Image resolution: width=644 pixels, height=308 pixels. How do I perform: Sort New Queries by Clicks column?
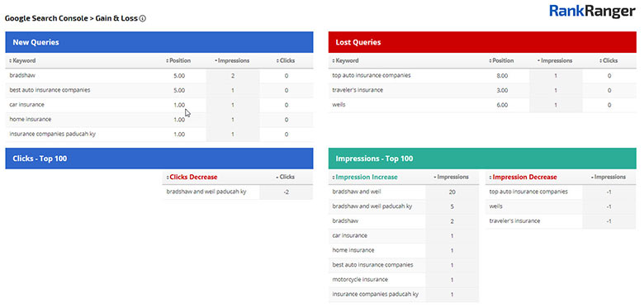point(286,60)
